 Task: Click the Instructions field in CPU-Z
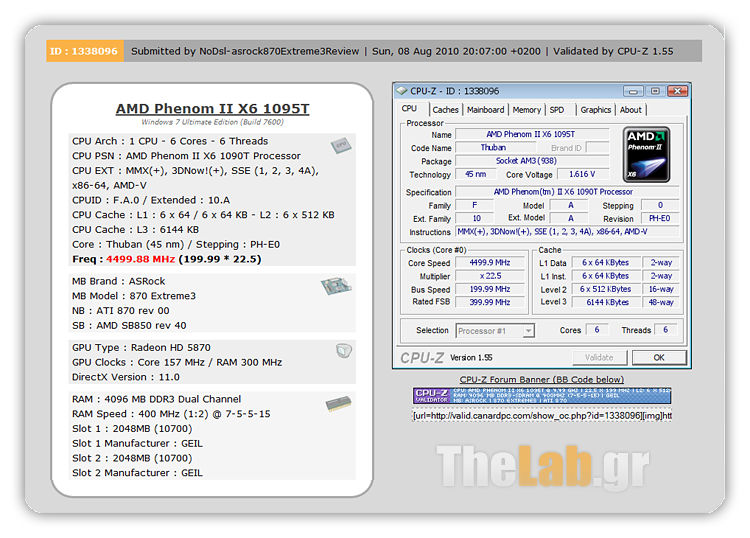click(x=567, y=232)
